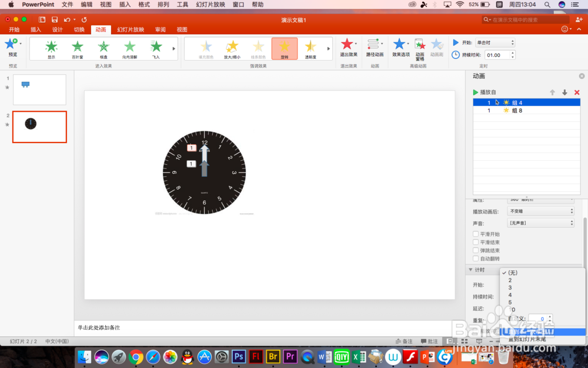Apply the 放大/缩小 emphasis effect
588x368 pixels.
pos(232,49)
